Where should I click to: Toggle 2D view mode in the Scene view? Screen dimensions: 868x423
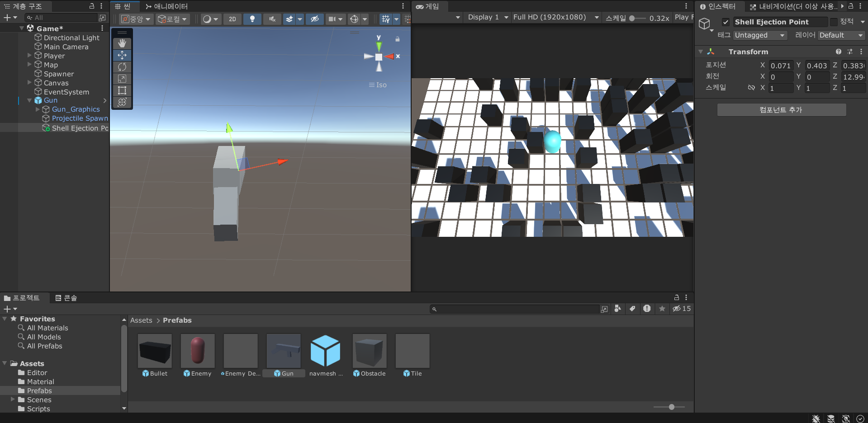click(232, 19)
